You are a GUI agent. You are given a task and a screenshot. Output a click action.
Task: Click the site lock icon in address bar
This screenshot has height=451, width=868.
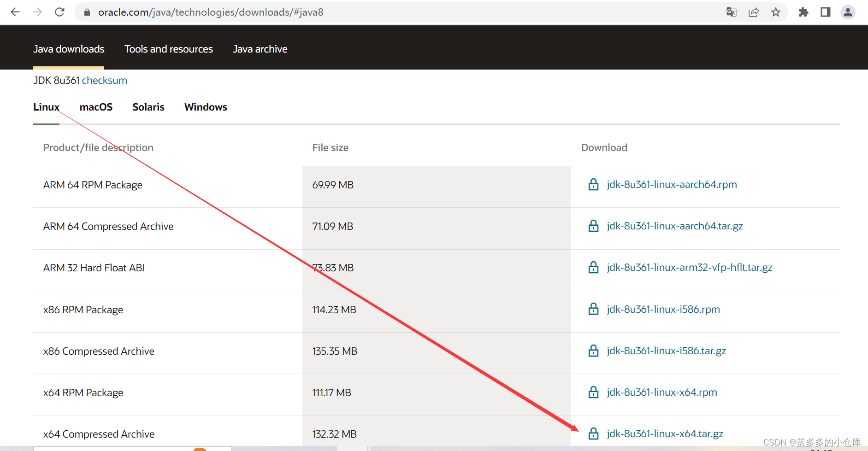click(x=87, y=12)
